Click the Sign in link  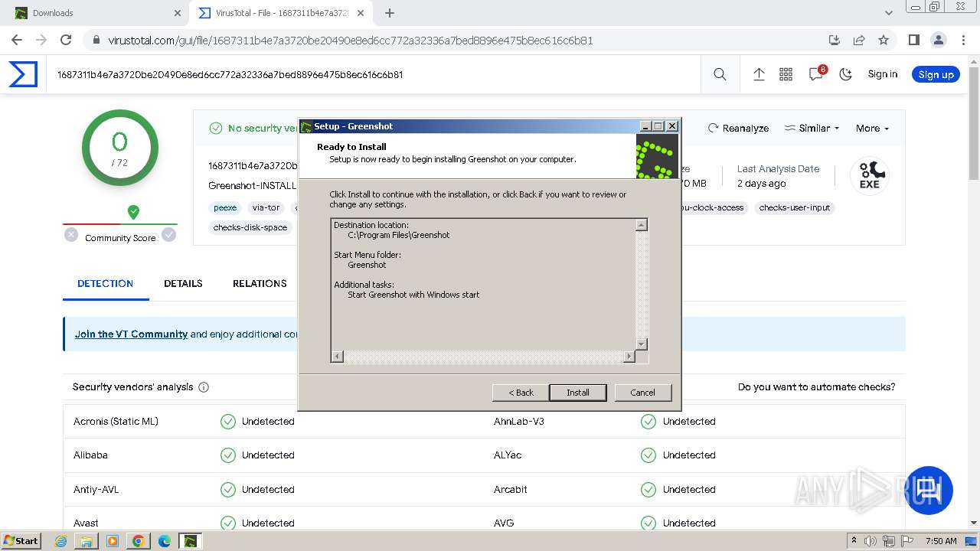(x=883, y=74)
